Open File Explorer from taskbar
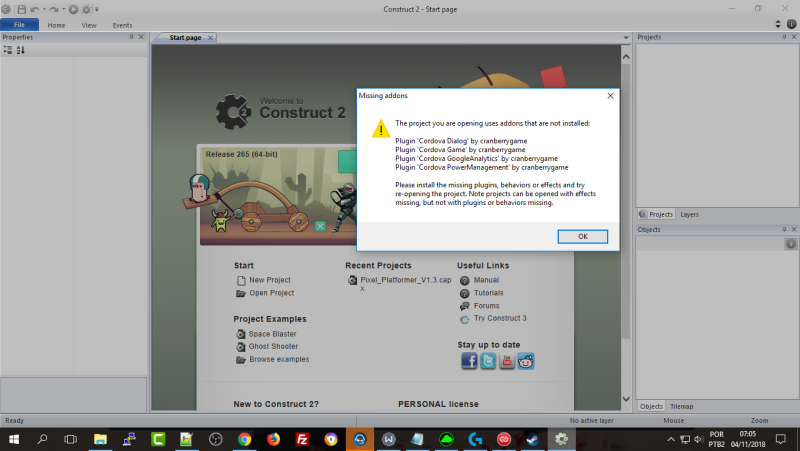The width and height of the screenshot is (800, 451). point(100,439)
